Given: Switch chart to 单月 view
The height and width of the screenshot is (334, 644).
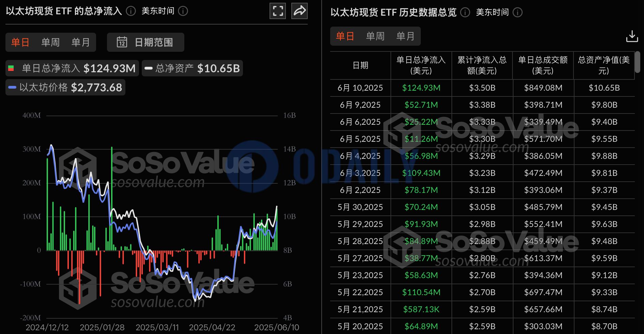Looking at the screenshot, I should [x=81, y=42].
